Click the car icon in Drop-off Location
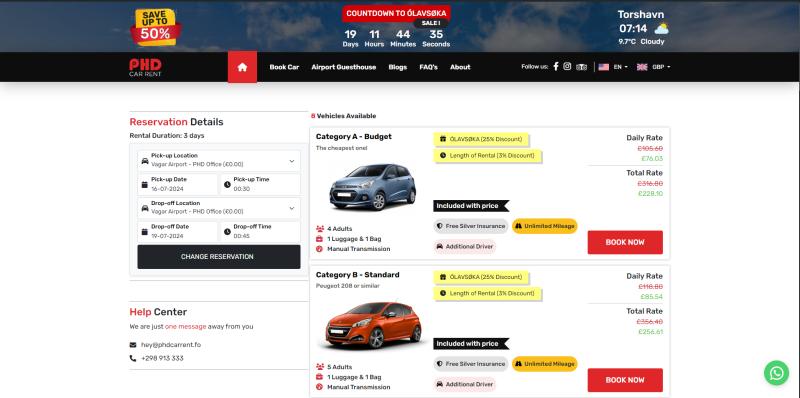Screen dimensions: 800x398 tap(145, 208)
